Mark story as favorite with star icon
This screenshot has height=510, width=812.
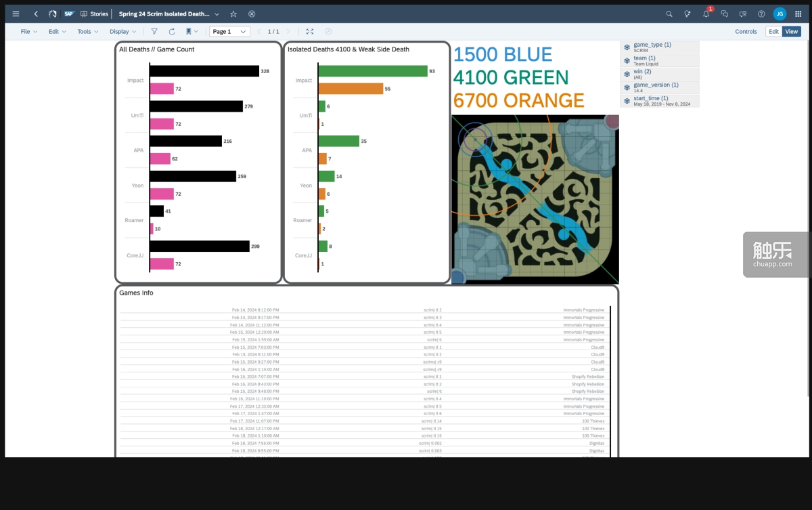[233, 14]
